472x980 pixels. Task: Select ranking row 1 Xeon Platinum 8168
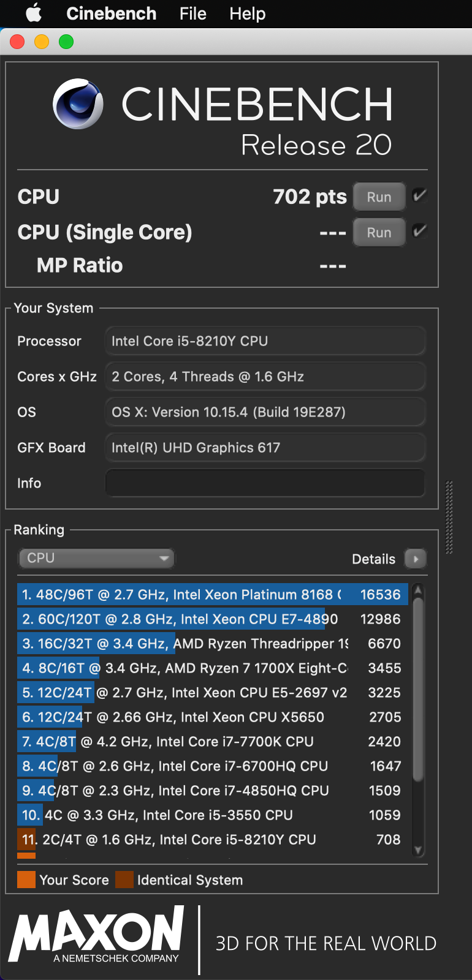click(x=212, y=595)
